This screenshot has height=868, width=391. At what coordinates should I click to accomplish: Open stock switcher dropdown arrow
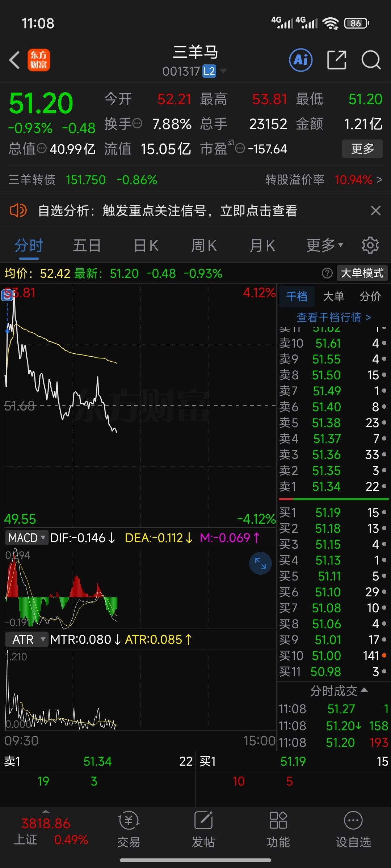point(224,71)
